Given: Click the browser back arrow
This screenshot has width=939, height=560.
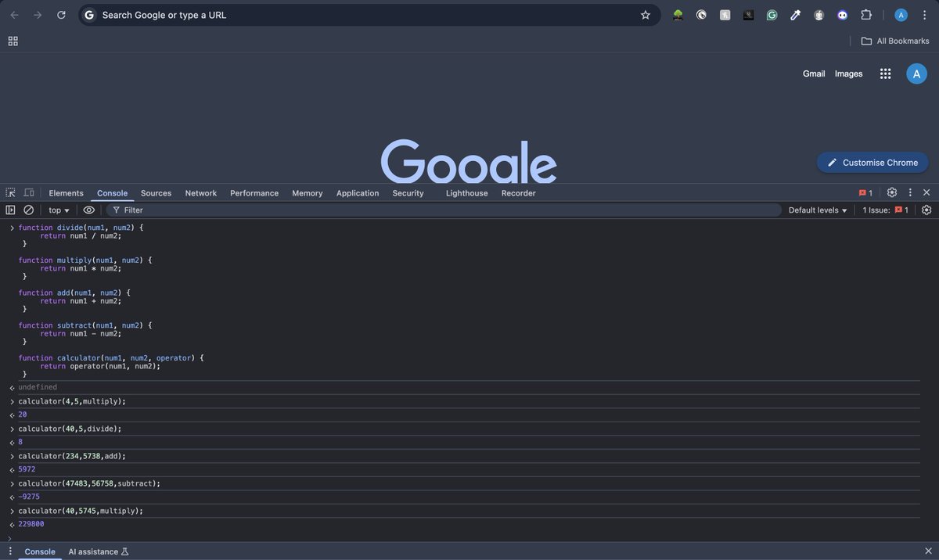Looking at the screenshot, I should [14, 15].
